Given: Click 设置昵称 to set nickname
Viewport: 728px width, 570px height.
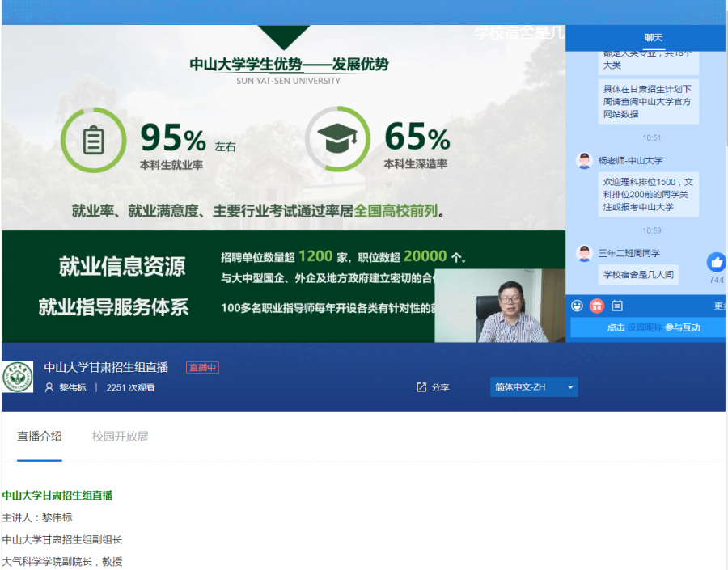Looking at the screenshot, I should [x=645, y=327].
